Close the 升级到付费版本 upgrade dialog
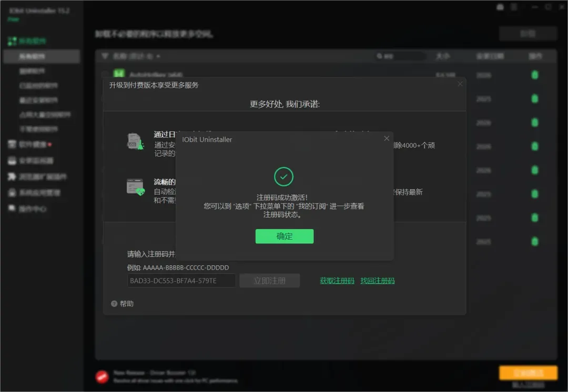The image size is (568, 392). pyautogui.click(x=460, y=84)
